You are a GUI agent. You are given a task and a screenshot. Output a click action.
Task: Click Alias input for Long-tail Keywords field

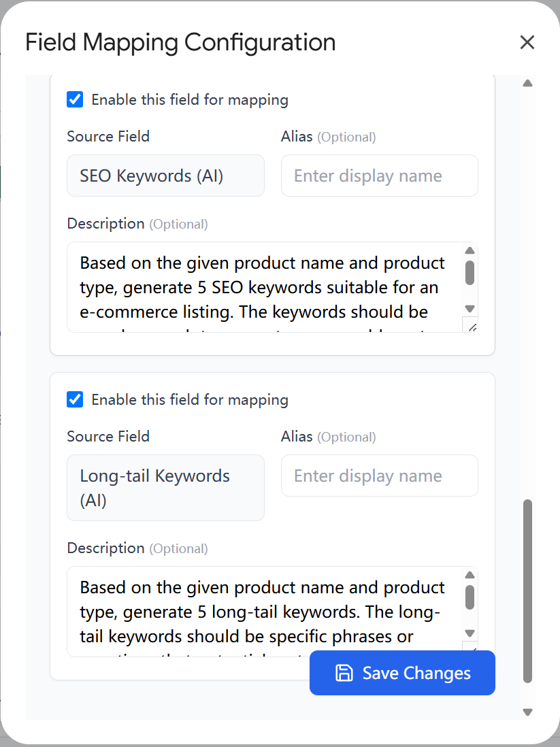point(379,476)
